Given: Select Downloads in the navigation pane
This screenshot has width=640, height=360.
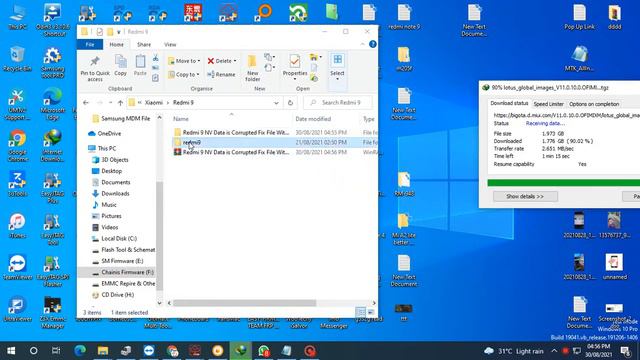Looking at the screenshot, I should pyautogui.click(x=115, y=193).
